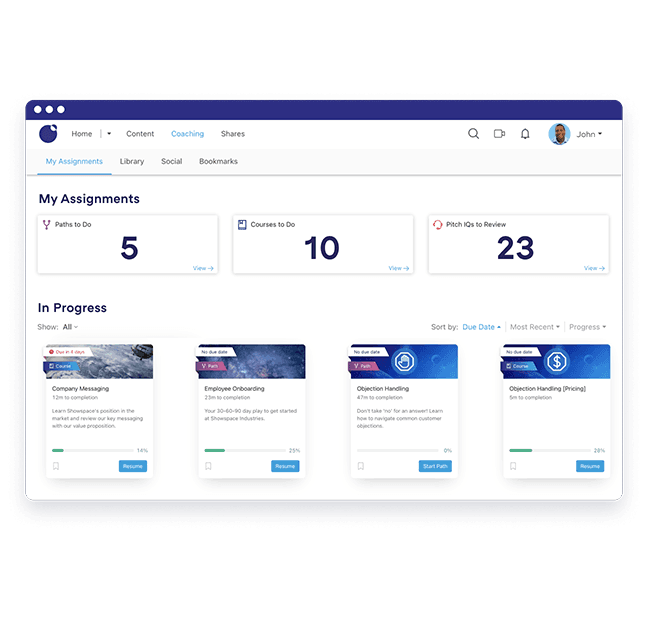
Task: Expand the Show All filter dropdown
Action: coord(70,327)
